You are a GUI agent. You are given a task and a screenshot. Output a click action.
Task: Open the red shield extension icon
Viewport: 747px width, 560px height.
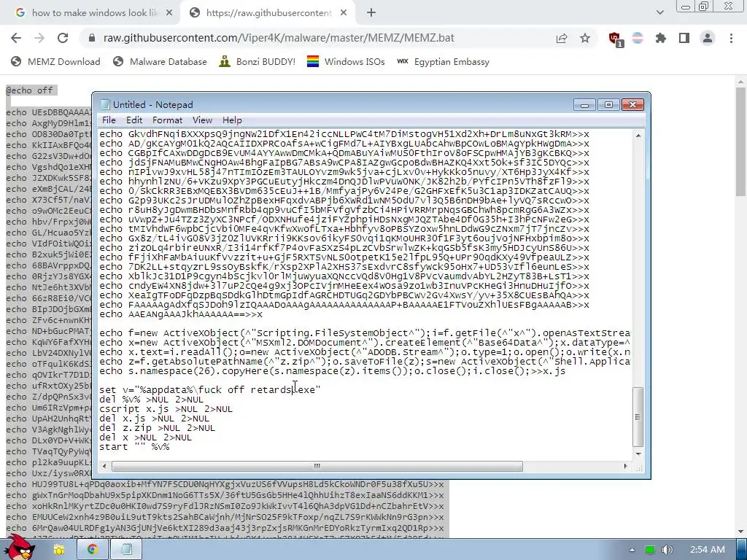(x=615, y=39)
